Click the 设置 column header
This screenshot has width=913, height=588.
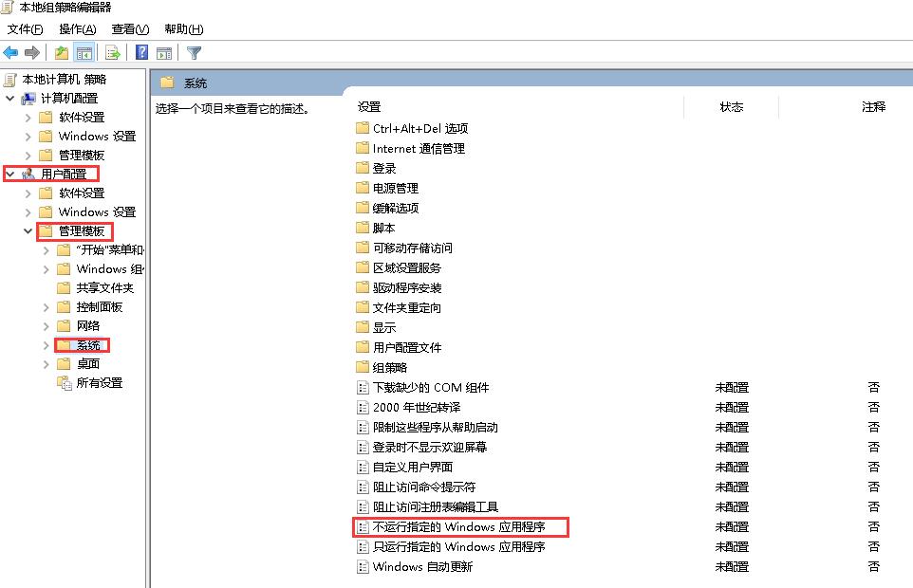point(368,107)
